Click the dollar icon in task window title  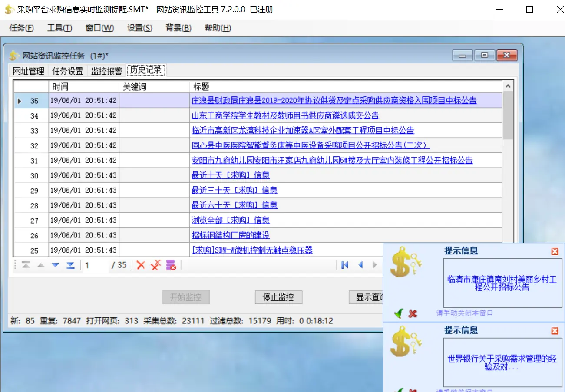coord(15,56)
